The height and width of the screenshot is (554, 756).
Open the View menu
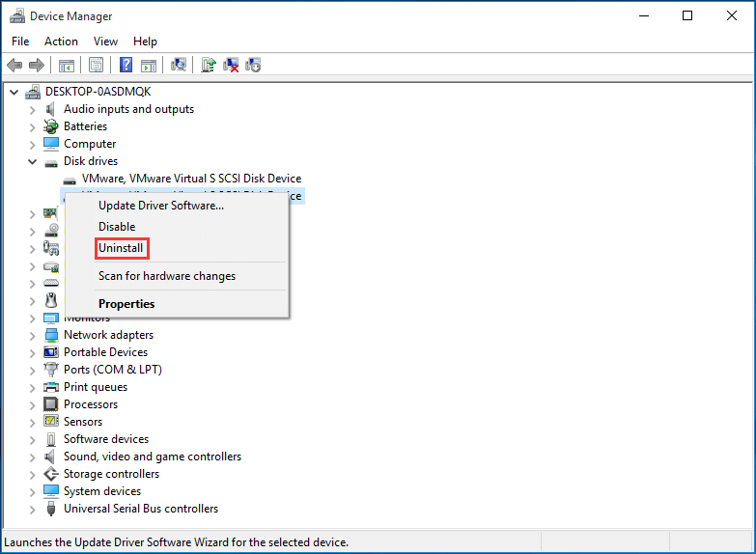105,42
